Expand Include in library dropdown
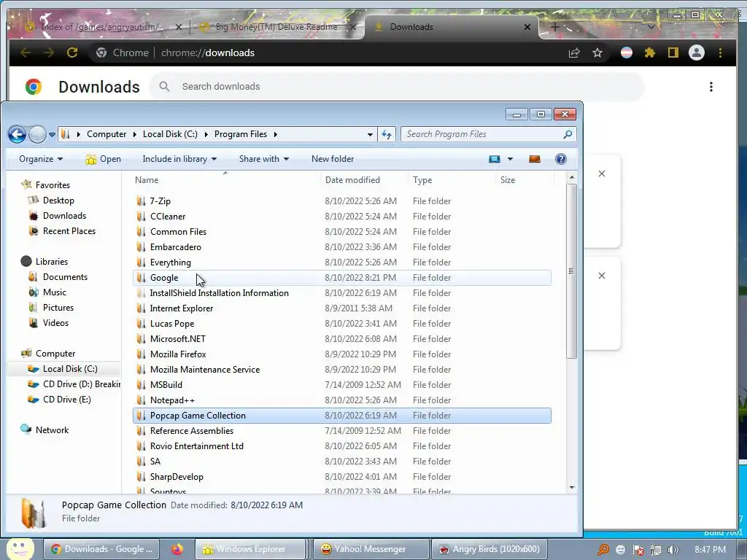The image size is (747, 560). [179, 159]
